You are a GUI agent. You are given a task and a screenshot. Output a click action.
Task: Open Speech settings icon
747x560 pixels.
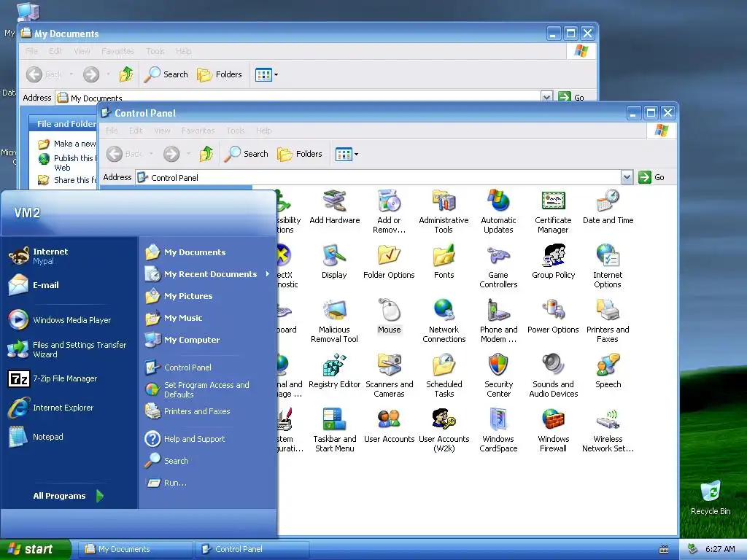608,371
